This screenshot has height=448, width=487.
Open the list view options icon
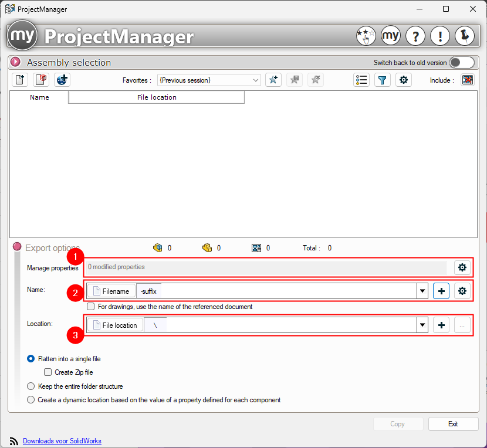click(x=361, y=80)
